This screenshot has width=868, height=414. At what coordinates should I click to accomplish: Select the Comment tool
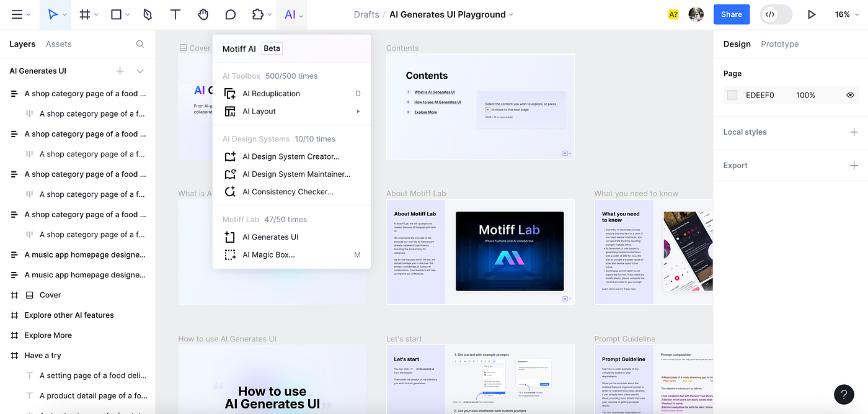230,14
